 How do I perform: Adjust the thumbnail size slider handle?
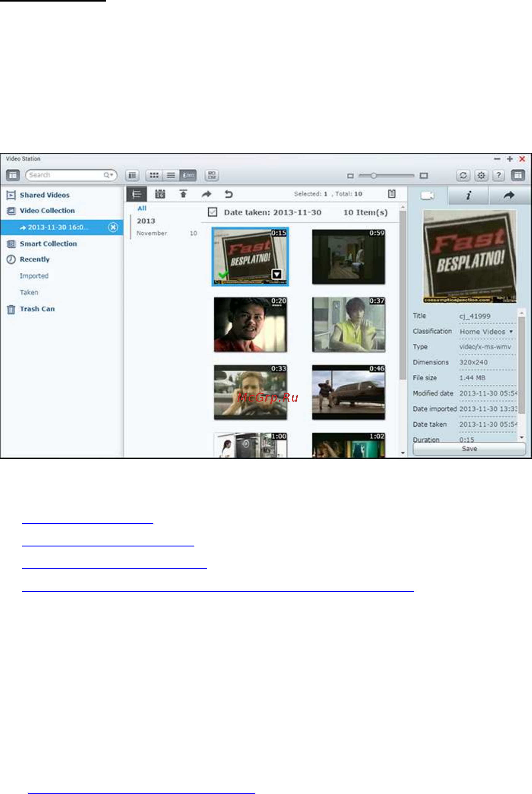tap(373, 175)
